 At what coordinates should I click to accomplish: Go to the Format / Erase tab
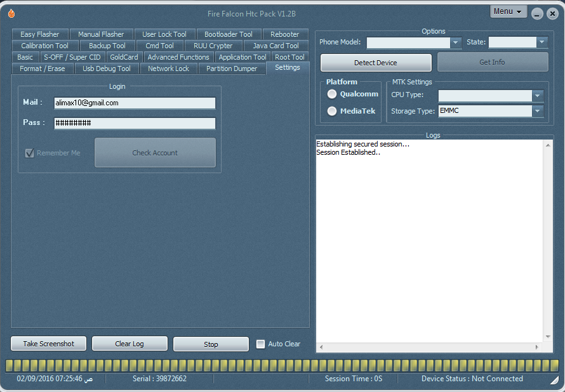tap(43, 69)
